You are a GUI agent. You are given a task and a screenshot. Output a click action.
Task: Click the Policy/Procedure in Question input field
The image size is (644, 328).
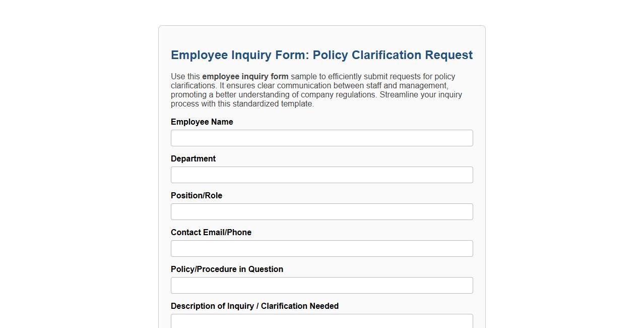coord(321,285)
